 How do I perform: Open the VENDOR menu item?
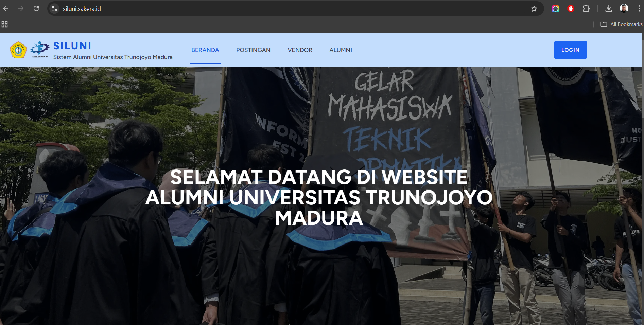click(300, 50)
